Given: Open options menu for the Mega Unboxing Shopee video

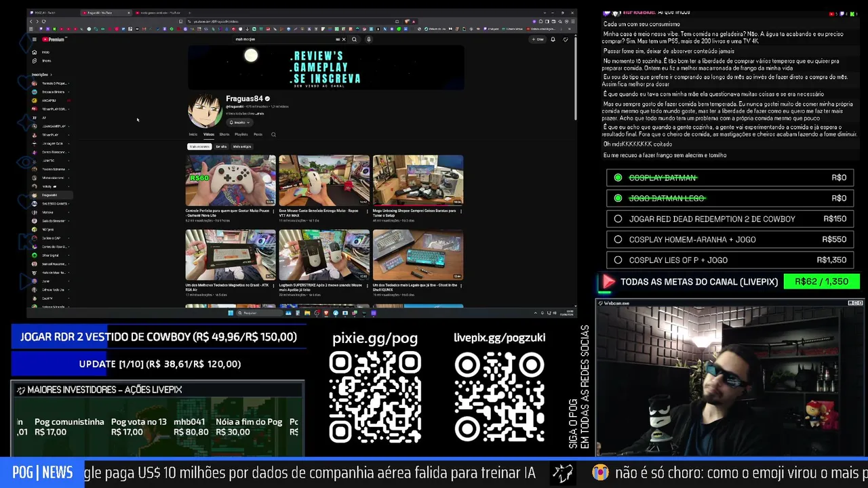Looking at the screenshot, I should click(461, 211).
